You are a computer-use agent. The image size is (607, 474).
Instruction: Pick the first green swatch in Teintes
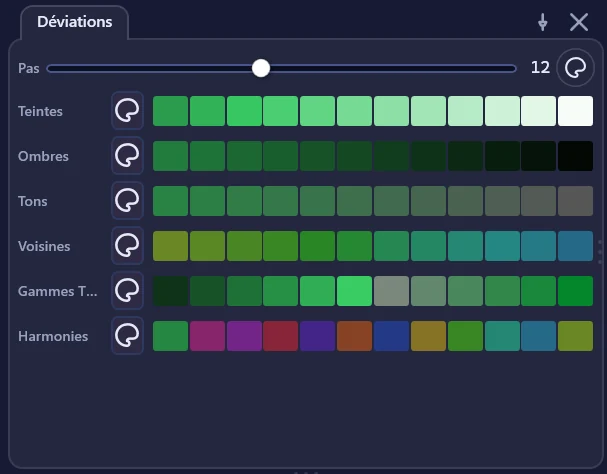click(x=170, y=111)
